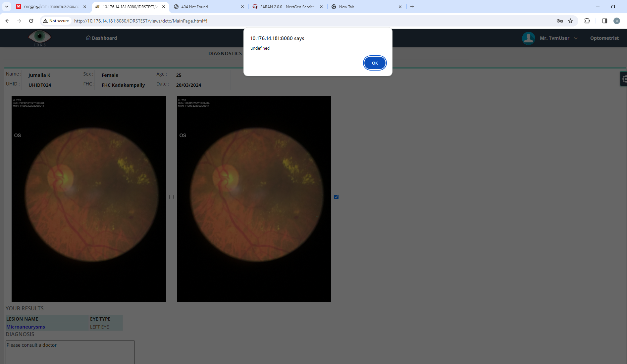The height and width of the screenshot is (364, 627).
Task: Expand the Mr. TvmUser dropdown arrow
Action: tap(576, 38)
